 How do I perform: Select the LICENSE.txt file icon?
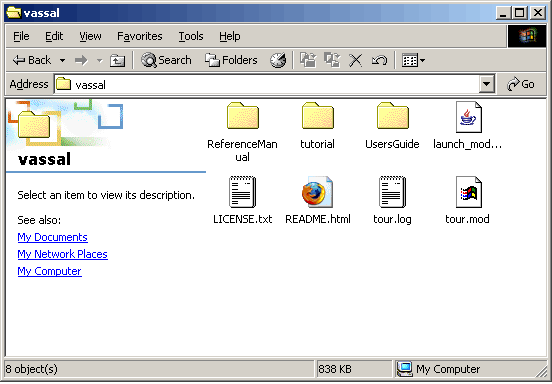point(243,192)
